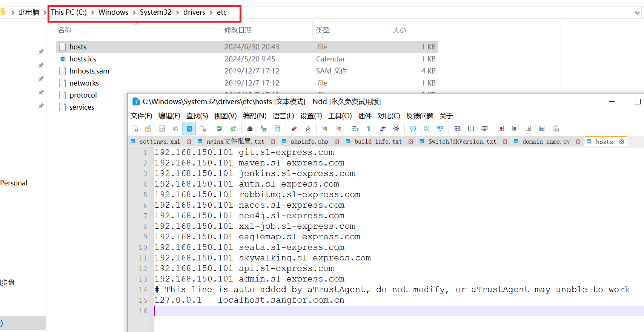
Task: Start macro recording with red dot icon
Action: pyautogui.click(x=501, y=129)
